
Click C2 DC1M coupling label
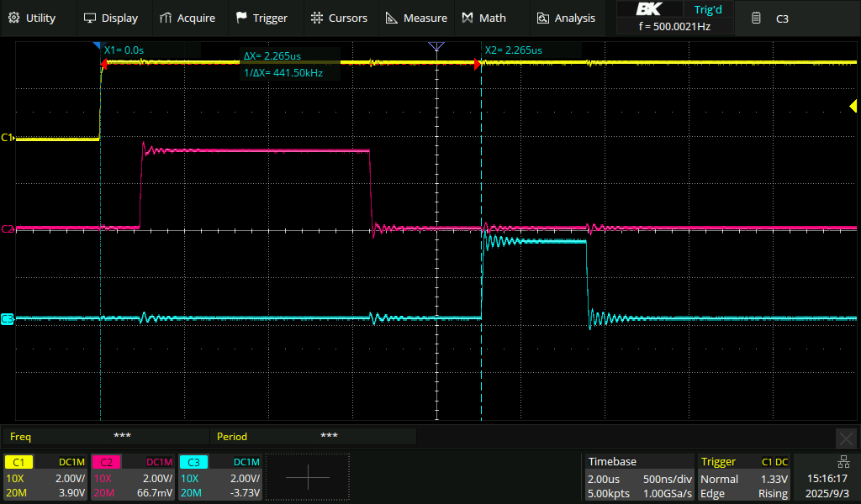(159, 462)
